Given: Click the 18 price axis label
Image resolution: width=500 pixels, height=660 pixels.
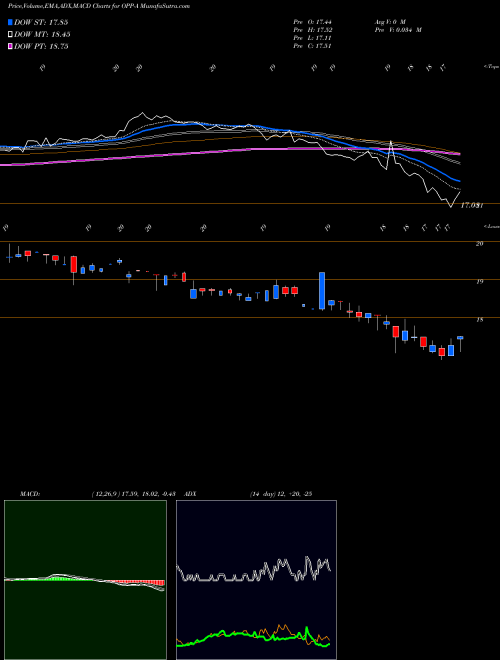Looking at the screenshot, I should 479,319.
